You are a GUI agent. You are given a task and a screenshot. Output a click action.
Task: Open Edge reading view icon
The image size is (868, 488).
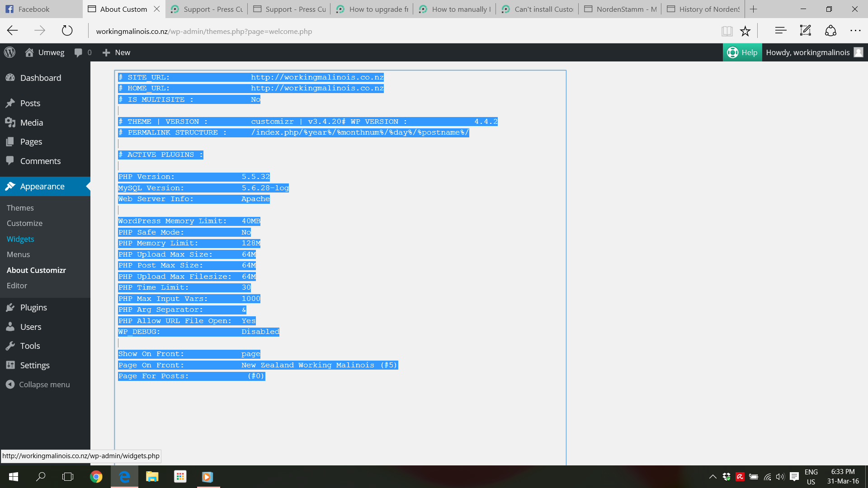pos(726,31)
